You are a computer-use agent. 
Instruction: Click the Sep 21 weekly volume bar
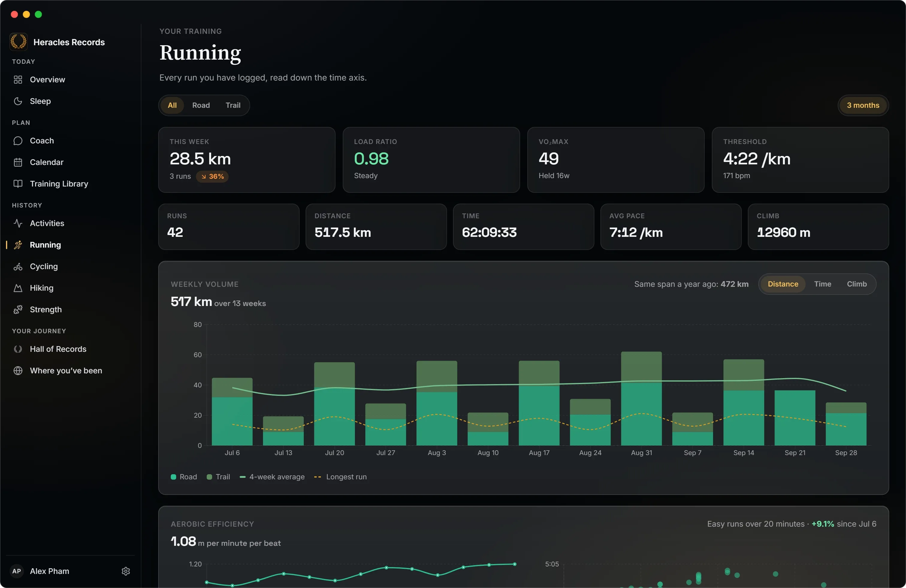[795, 418]
